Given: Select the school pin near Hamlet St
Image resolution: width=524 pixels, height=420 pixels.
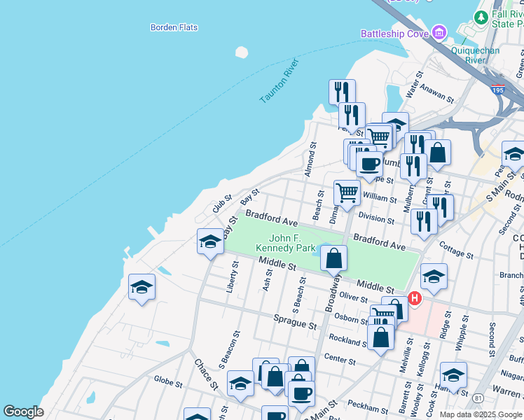Looking at the screenshot, I should [453, 375].
